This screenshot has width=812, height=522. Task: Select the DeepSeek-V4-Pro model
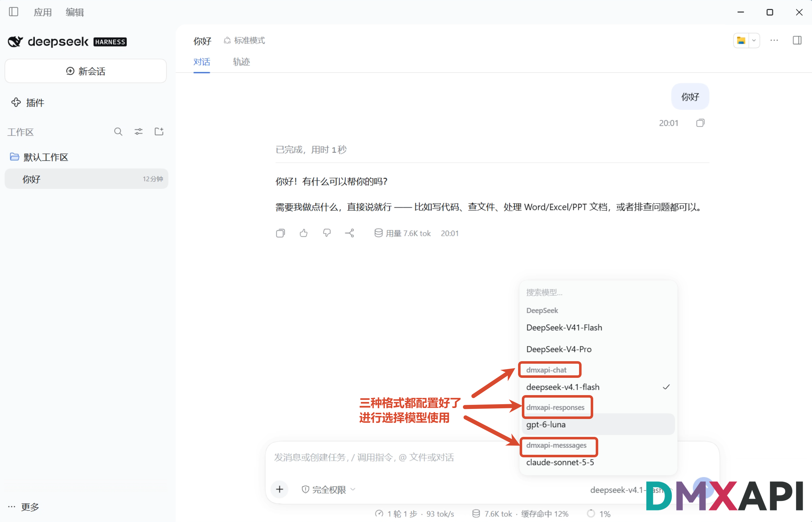pos(598,349)
